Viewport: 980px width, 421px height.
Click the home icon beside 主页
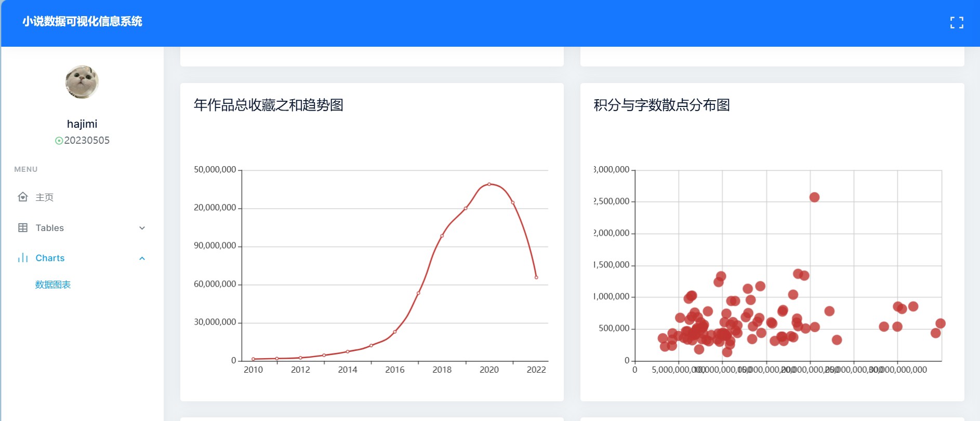23,197
